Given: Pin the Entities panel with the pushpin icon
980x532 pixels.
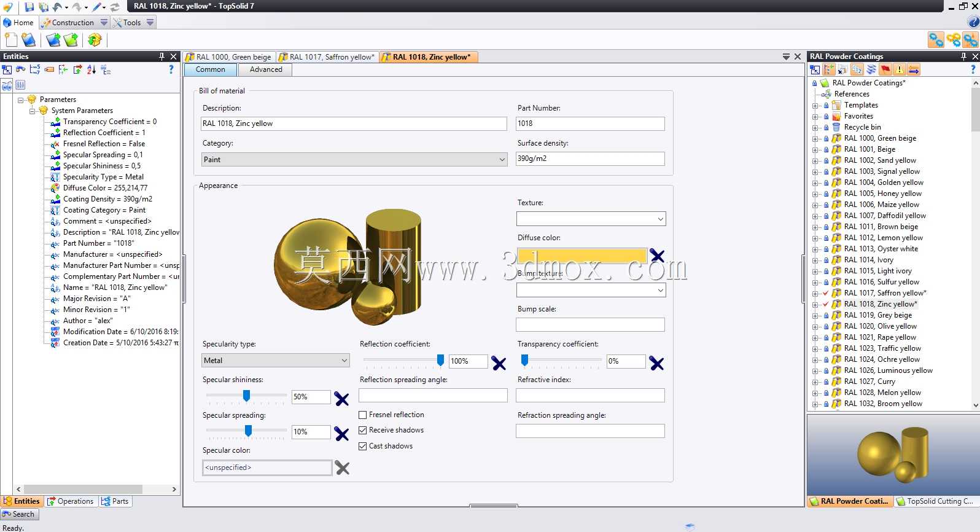Looking at the screenshot, I should 162,56.
